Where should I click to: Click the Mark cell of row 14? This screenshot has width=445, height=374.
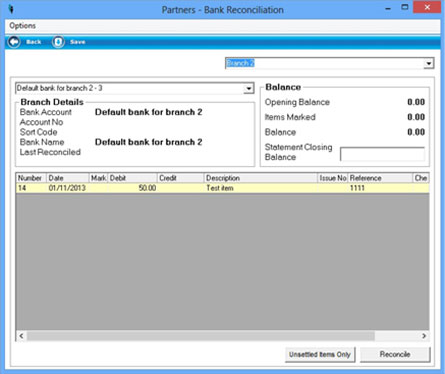click(x=99, y=188)
